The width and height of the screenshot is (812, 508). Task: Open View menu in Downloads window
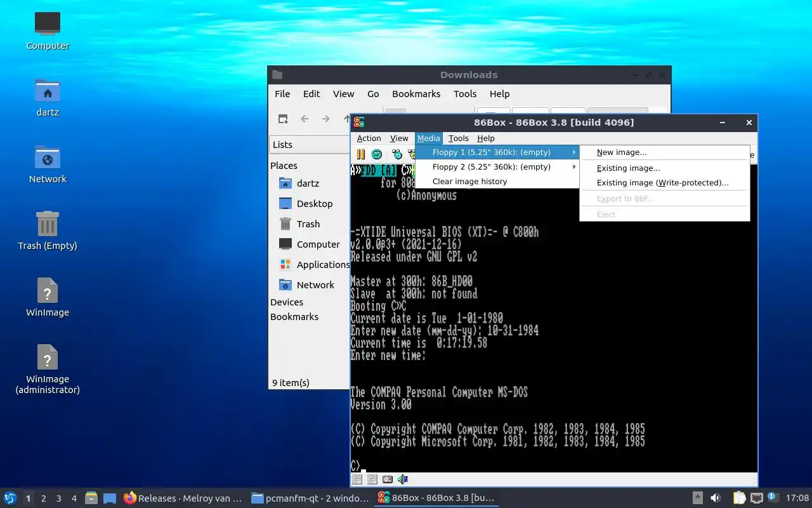(343, 94)
